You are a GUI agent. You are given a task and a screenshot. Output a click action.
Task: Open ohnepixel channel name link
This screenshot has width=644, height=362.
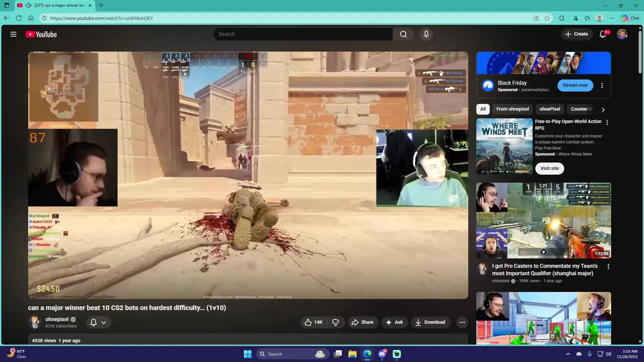(x=57, y=319)
